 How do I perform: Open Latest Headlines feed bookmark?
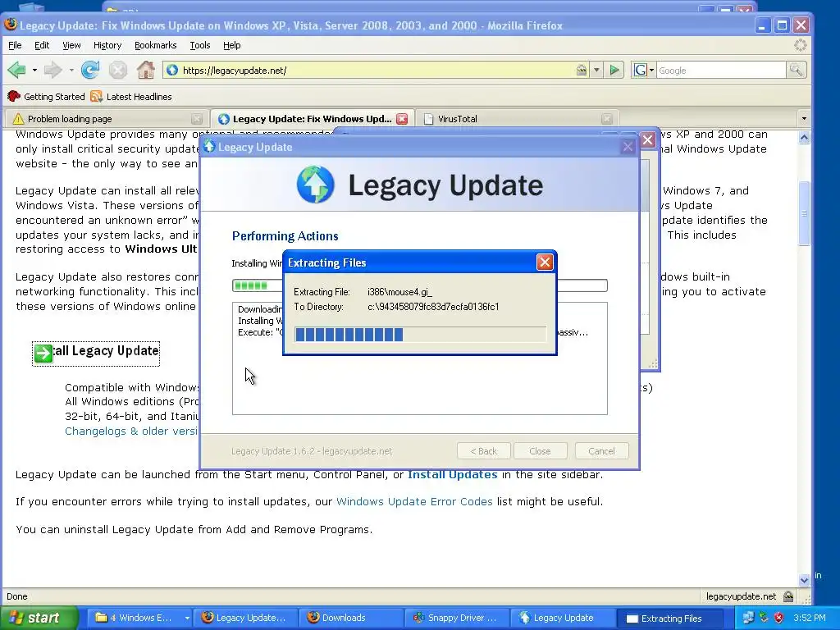[131, 97]
